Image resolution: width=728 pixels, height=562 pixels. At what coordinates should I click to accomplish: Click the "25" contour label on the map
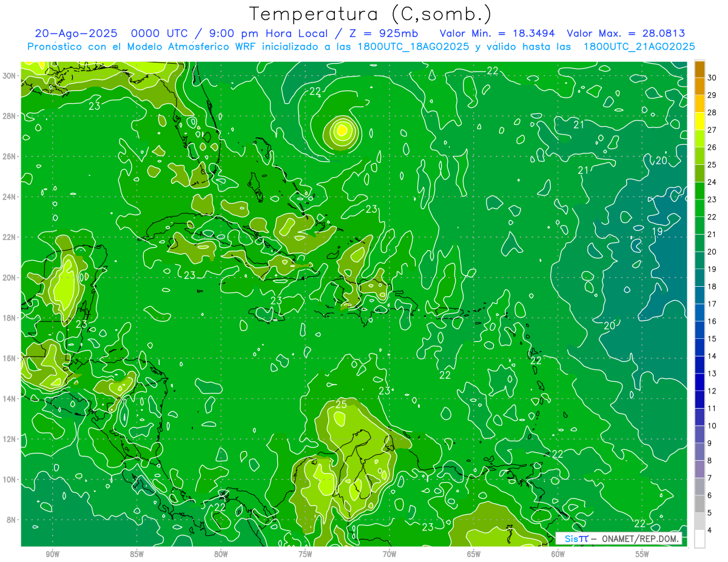click(x=341, y=404)
